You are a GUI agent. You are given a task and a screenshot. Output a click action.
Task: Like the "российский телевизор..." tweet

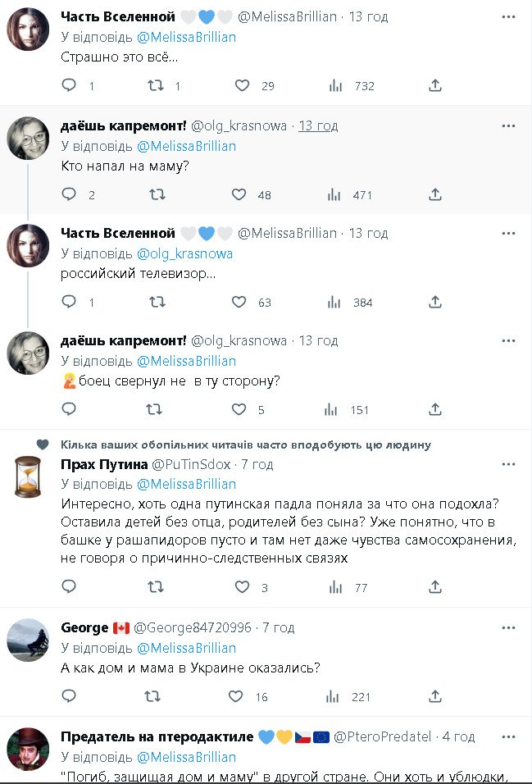[x=239, y=303]
